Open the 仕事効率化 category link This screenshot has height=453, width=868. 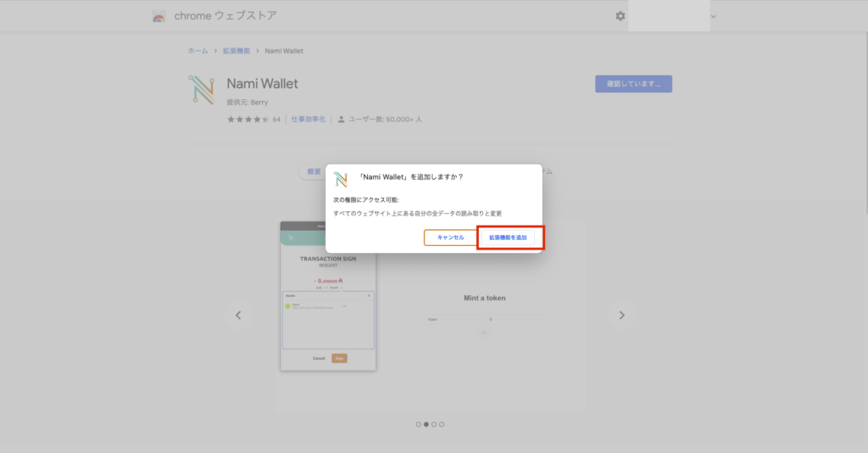[x=309, y=119]
